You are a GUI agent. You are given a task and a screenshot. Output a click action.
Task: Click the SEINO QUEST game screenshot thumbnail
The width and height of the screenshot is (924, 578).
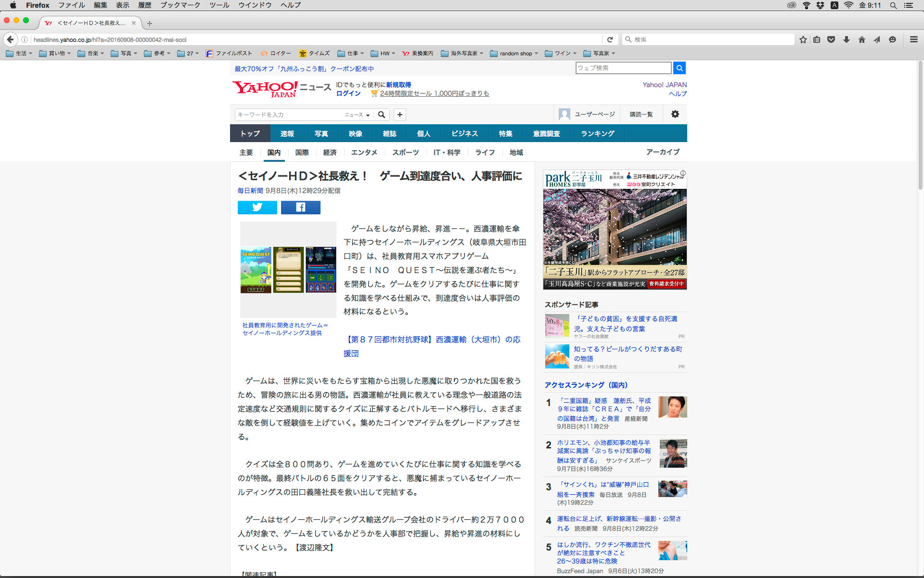(x=288, y=270)
